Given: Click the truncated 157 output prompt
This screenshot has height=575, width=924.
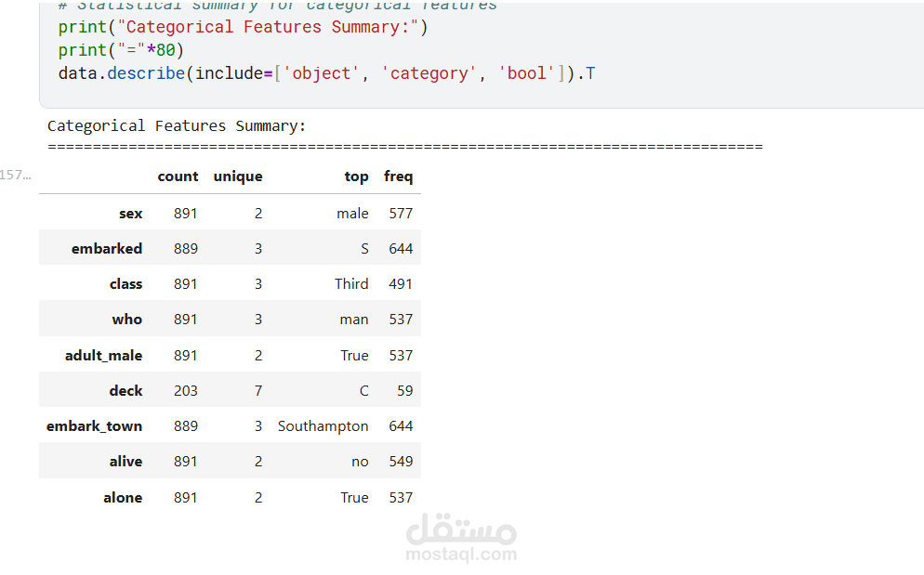Looking at the screenshot, I should 16,175.
